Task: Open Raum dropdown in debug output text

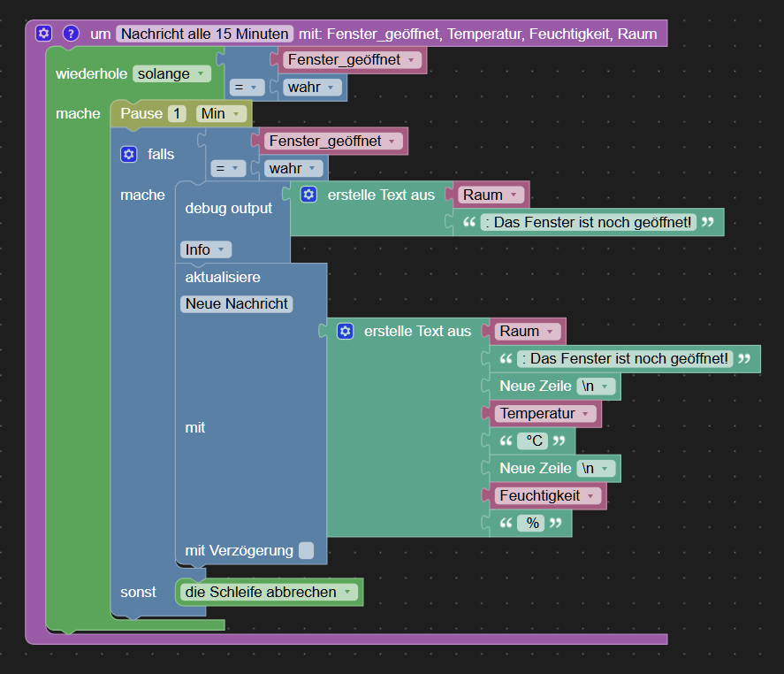Action: point(491,195)
